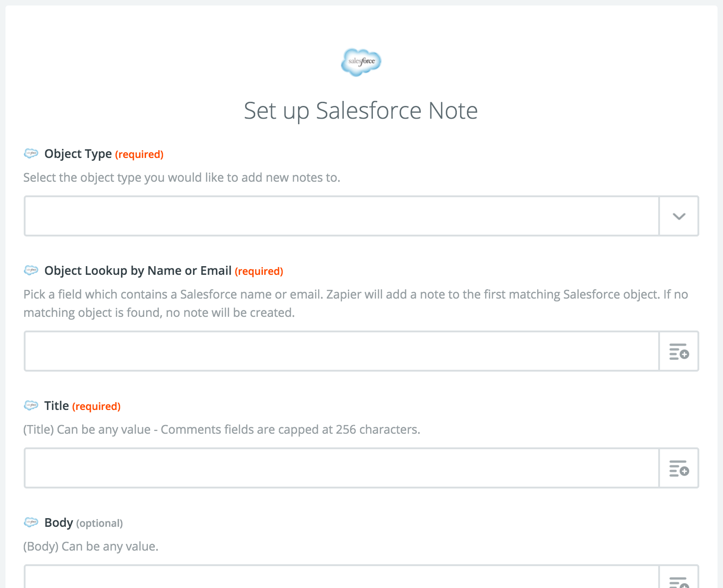Screen dimensions: 723x588
Task: Click the 'Title' field label
Action: click(x=57, y=405)
